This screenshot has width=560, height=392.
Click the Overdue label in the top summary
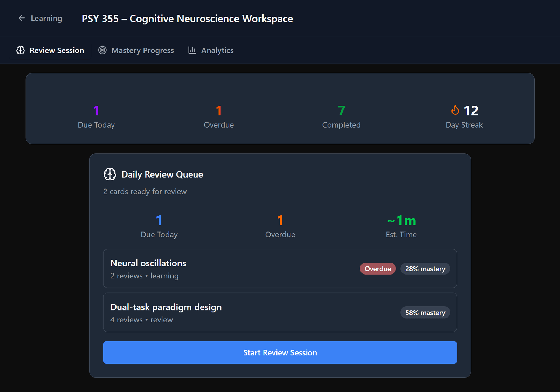coord(219,125)
